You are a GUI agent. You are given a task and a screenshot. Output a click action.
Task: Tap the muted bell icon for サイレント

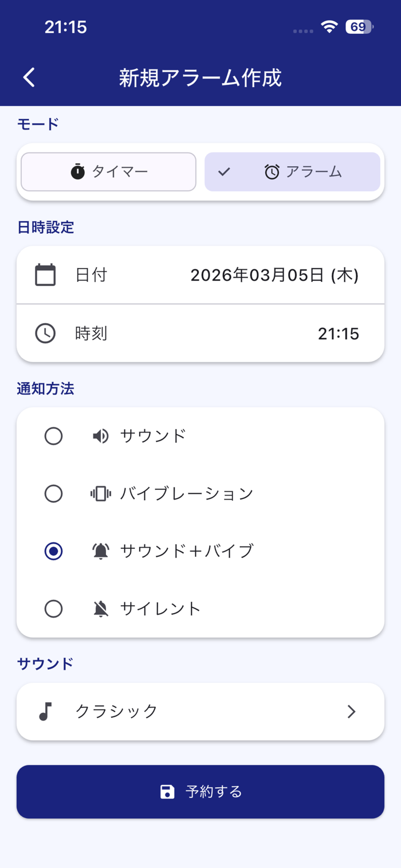click(101, 608)
